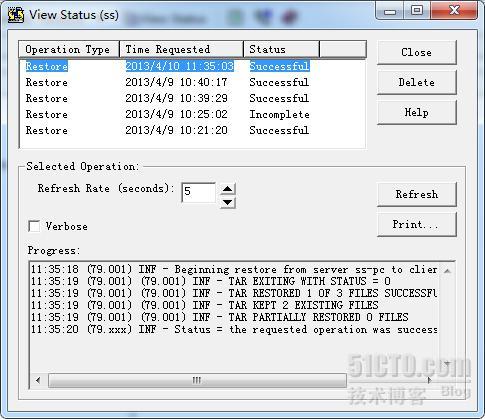Click log line 'Beginning restore from server ss-pc'
Image resolution: width=485 pixels, height=419 pixels.
click(x=234, y=269)
